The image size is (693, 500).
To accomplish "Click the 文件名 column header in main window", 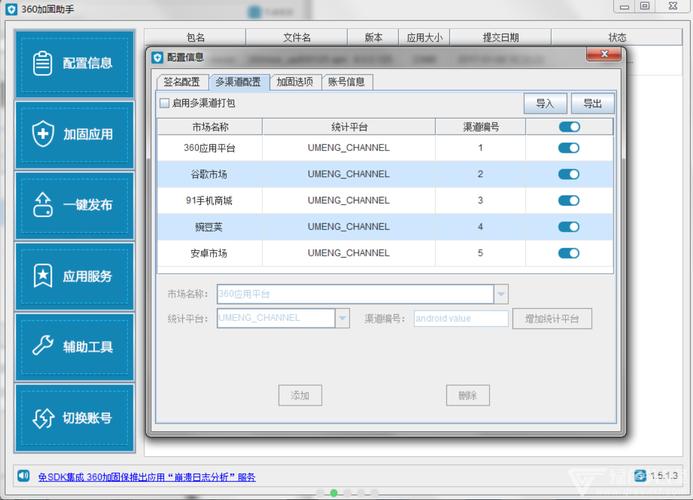I will 297,38.
